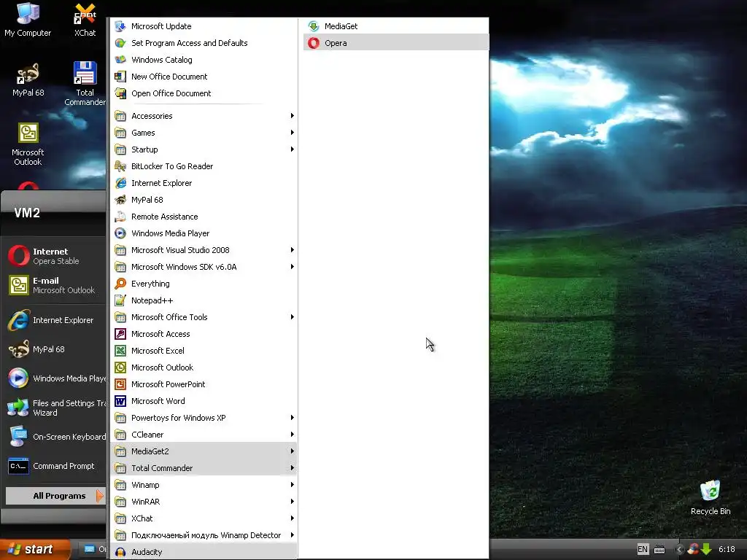Launch Notepad++

pyautogui.click(x=204, y=300)
